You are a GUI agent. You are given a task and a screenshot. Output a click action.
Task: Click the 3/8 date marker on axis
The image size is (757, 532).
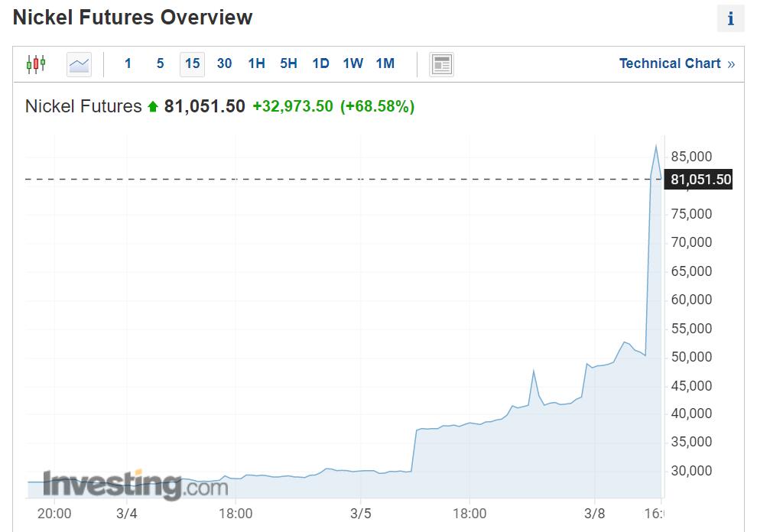[595, 513]
